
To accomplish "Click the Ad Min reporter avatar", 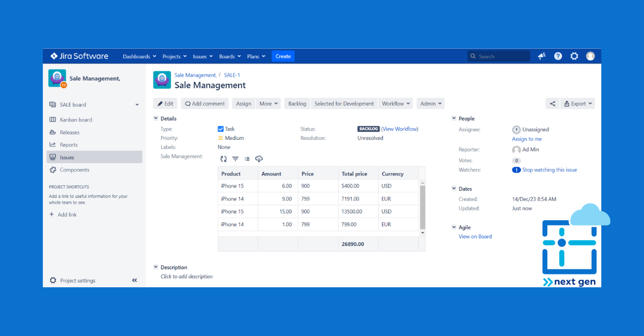I will pyautogui.click(x=516, y=150).
